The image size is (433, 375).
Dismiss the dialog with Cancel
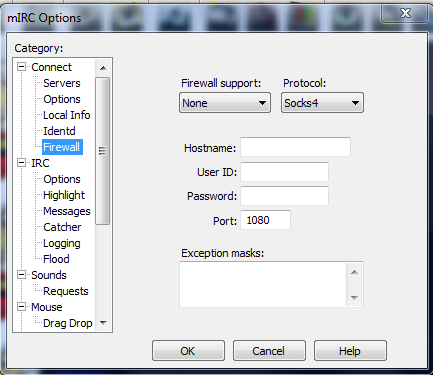[269, 351]
